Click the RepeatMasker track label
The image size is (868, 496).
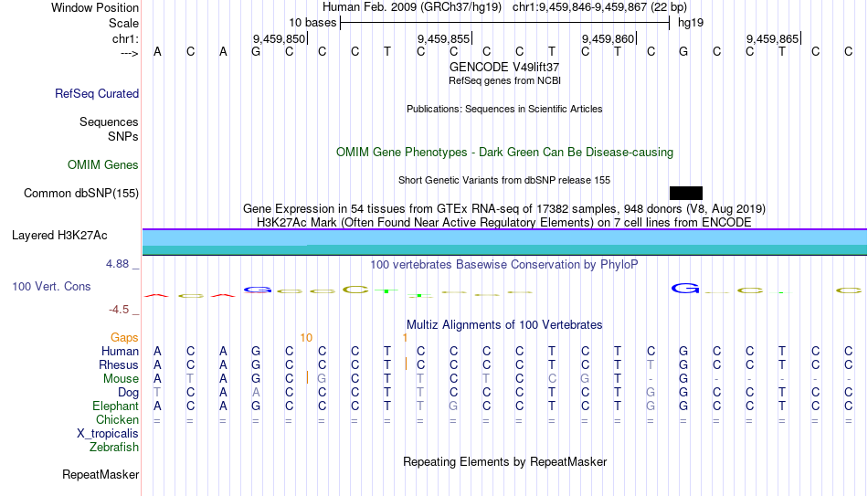point(101,474)
